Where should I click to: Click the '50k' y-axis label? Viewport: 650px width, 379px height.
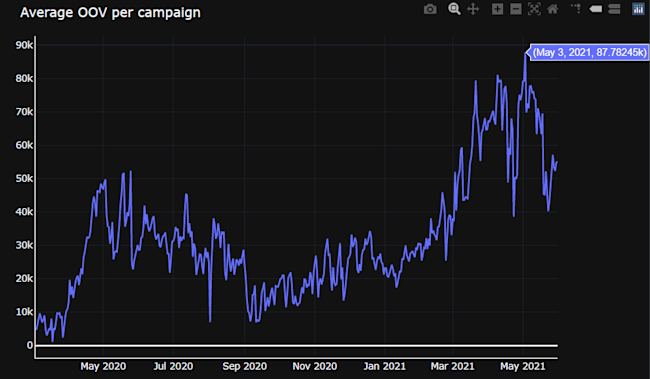(x=24, y=179)
